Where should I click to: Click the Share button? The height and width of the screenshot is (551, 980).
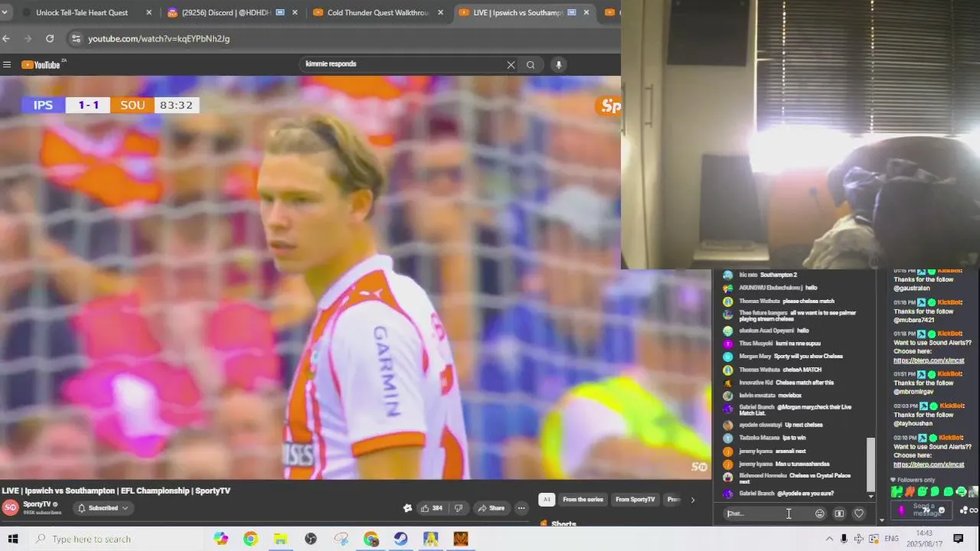[x=491, y=508]
